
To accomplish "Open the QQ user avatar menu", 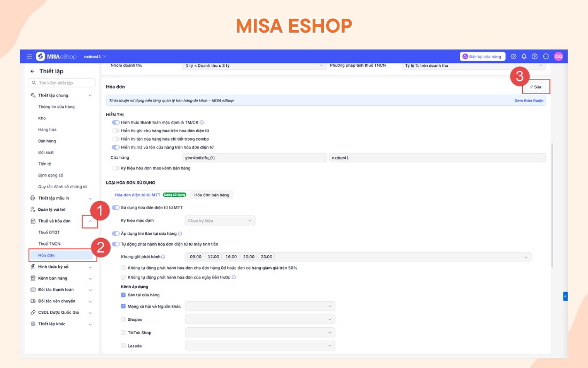I will pyautogui.click(x=559, y=56).
